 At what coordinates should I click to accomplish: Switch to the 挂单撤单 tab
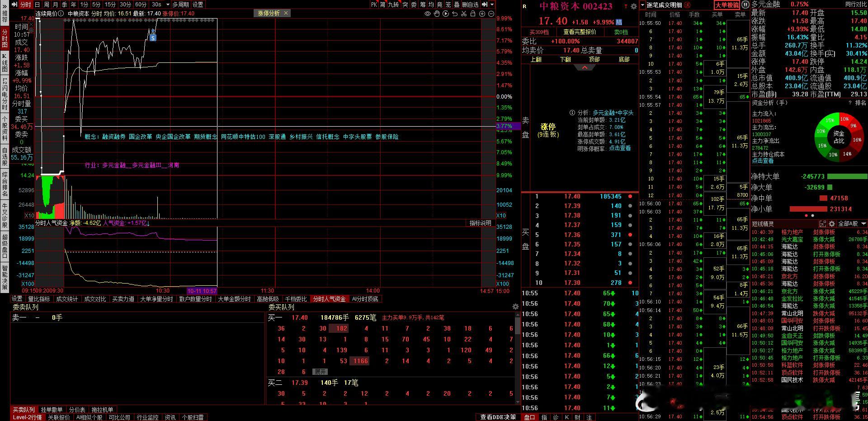(x=52, y=410)
